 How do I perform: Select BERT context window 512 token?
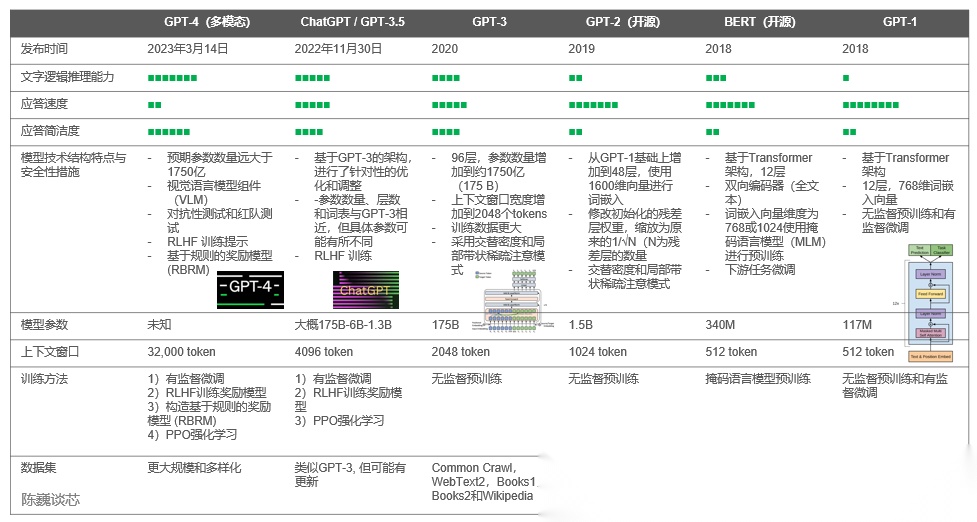(x=731, y=351)
